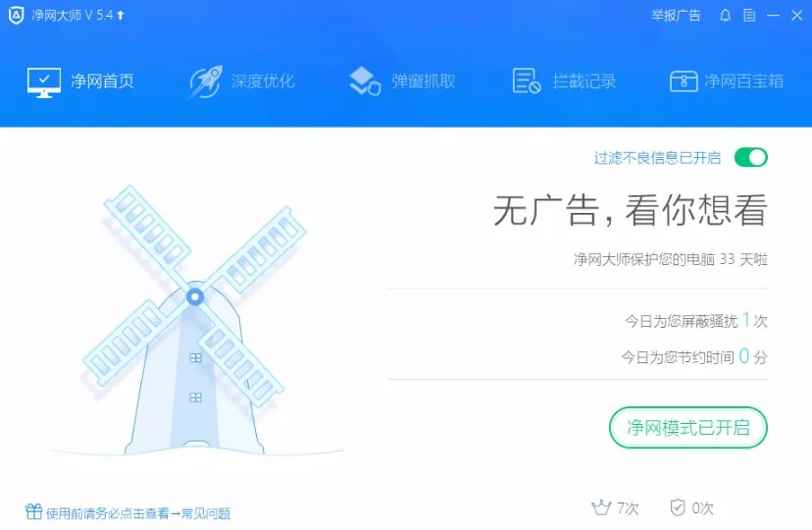The image size is (812, 530).
Task: Click the blocked list icon for 拦截记录
Action: [x=527, y=81]
